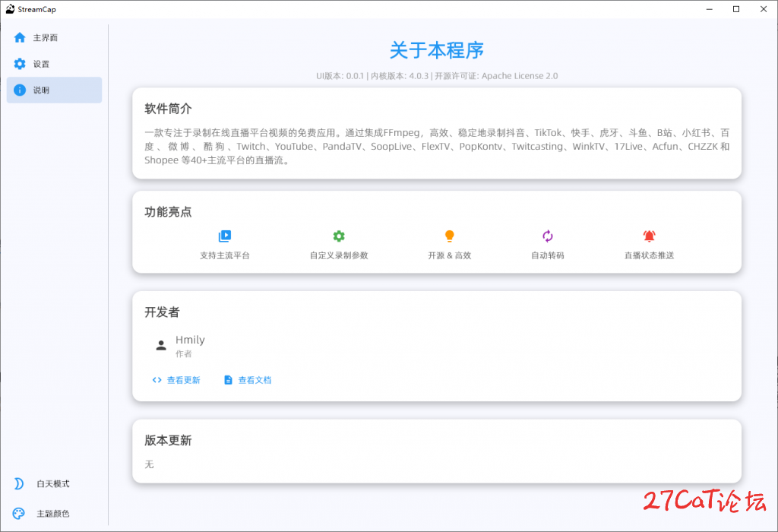This screenshot has width=778, height=532.
Task: Click the purple 自动转码 refresh icon
Action: pos(548,236)
